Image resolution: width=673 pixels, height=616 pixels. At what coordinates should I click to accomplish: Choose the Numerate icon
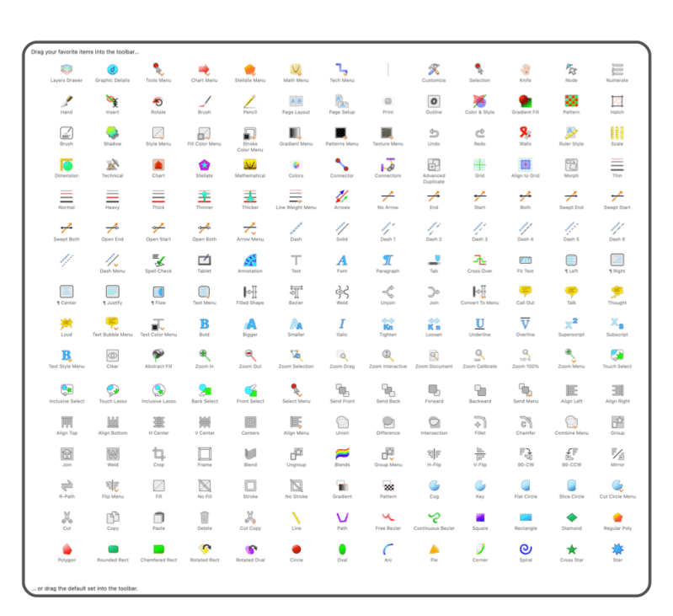coord(617,70)
